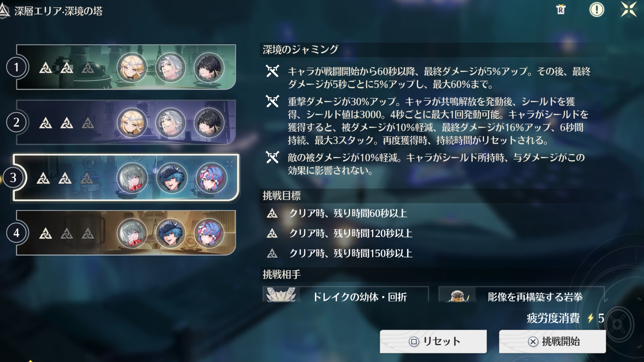Click the white-haired male portrait on floor 2
644x362 pixels.
click(x=171, y=122)
